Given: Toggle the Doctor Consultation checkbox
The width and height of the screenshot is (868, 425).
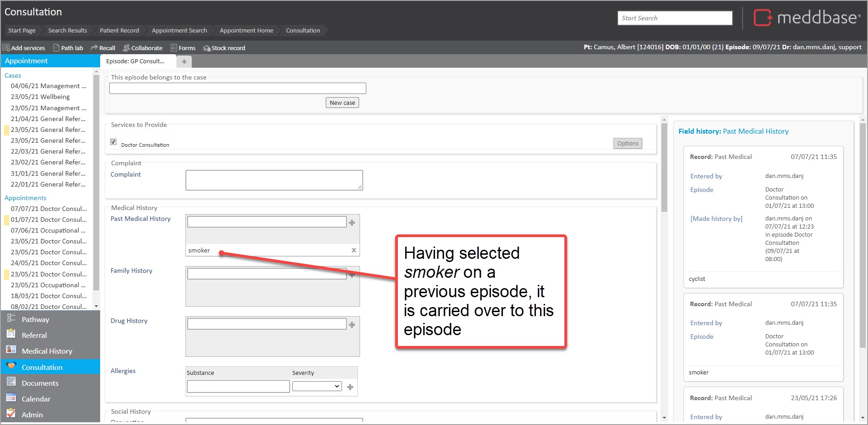Looking at the screenshot, I should click(x=113, y=142).
